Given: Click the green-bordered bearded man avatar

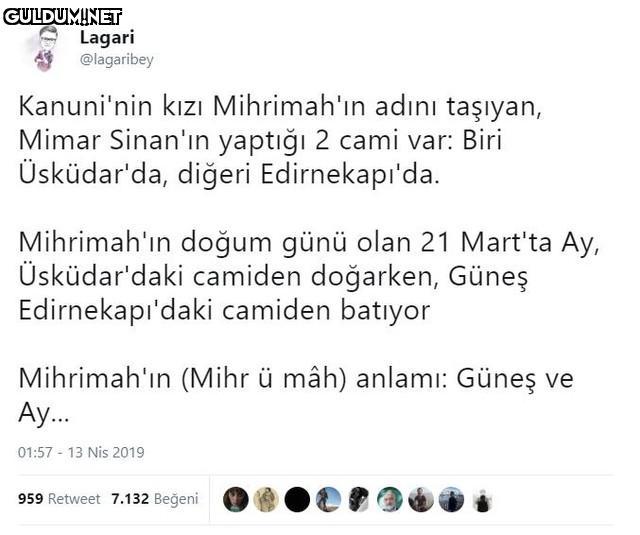Looking at the screenshot, I should click(x=390, y=499).
